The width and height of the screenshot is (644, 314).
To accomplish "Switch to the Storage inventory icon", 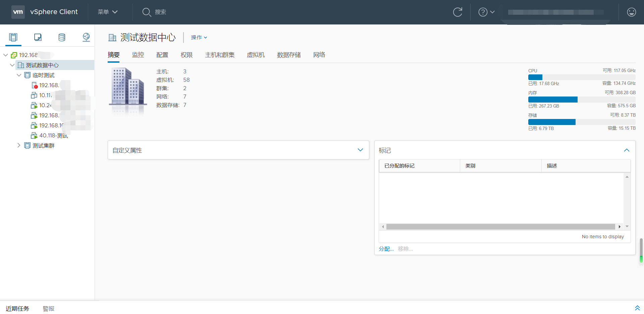I will click(x=62, y=37).
